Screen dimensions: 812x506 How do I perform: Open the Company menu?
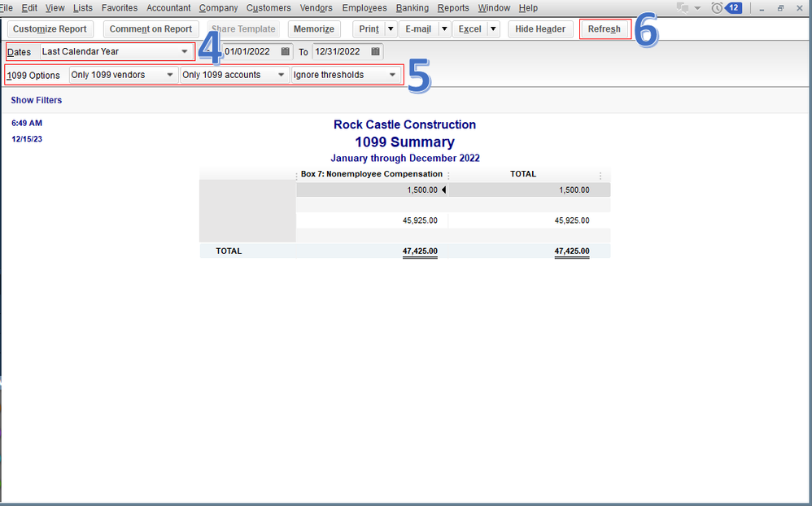click(219, 8)
